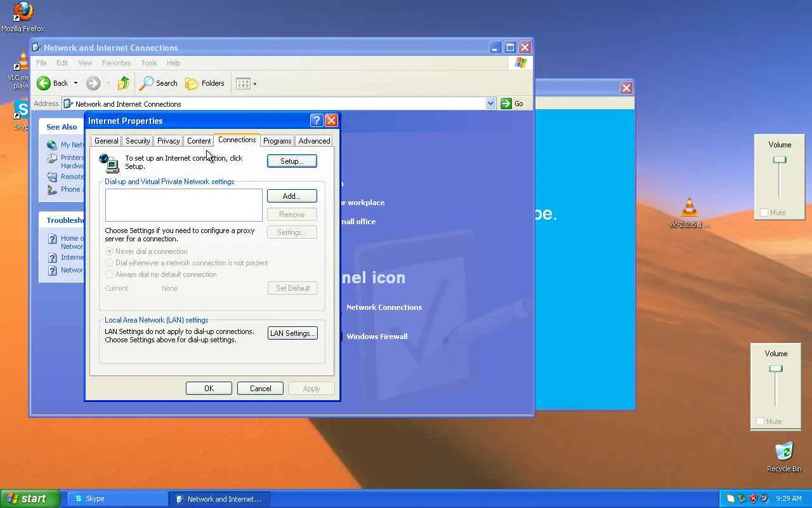Toggle the Folders pane in toolbar
The width and height of the screenshot is (812, 508).
[x=204, y=83]
